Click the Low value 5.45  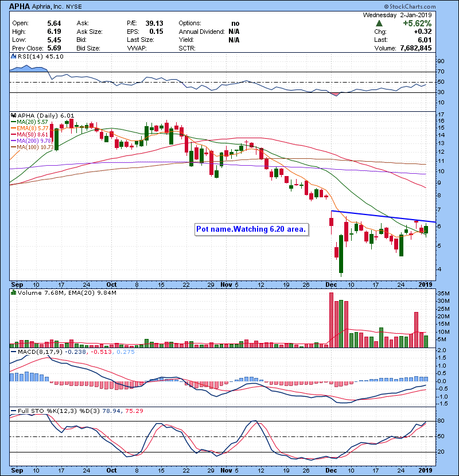(54, 40)
